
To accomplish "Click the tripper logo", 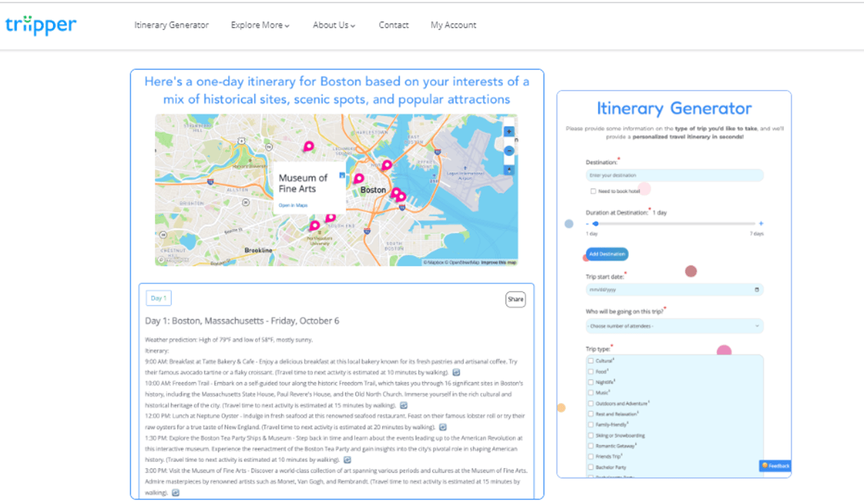I will coord(41,25).
